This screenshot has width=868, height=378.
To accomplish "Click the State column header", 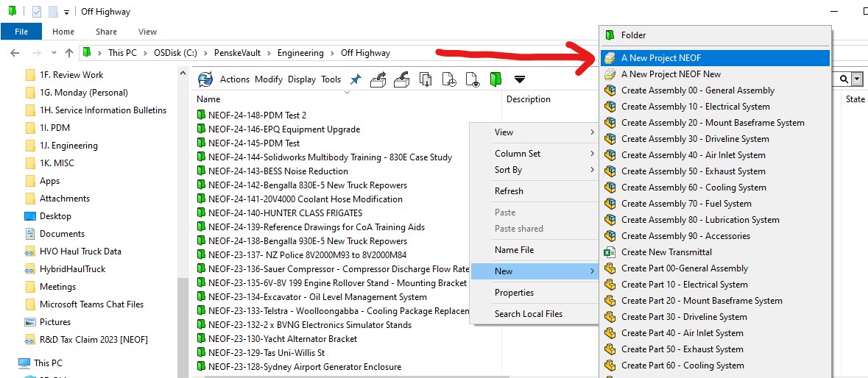I will pyautogui.click(x=855, y=99).
